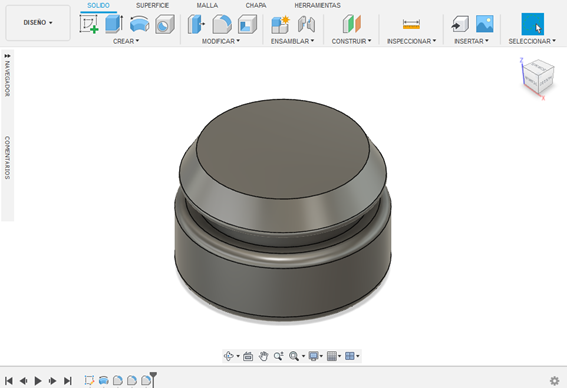Open the MODIFICAR dropdown menu
Image resolution: width=567 pixels, height=388 pixels.
coord(221,41)
